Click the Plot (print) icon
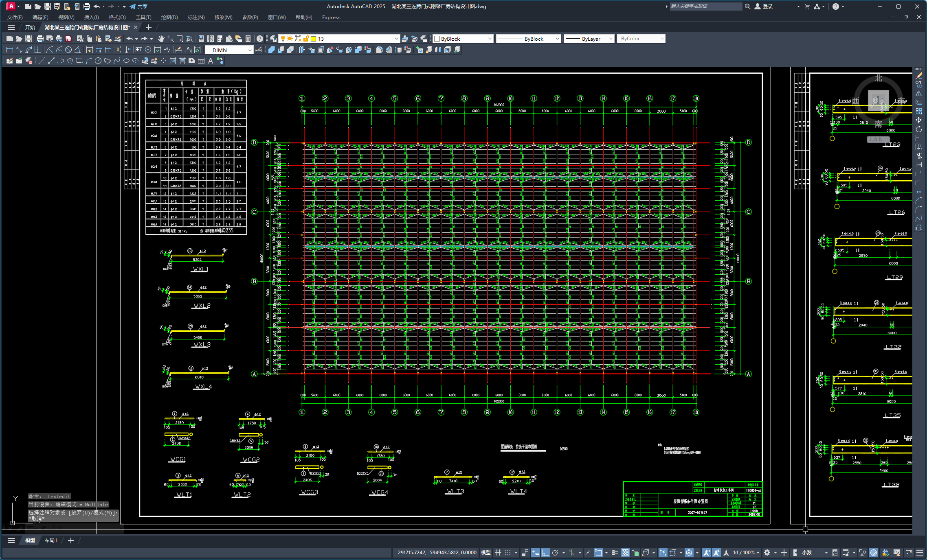The image size is (927, 560). click(40, 39)
